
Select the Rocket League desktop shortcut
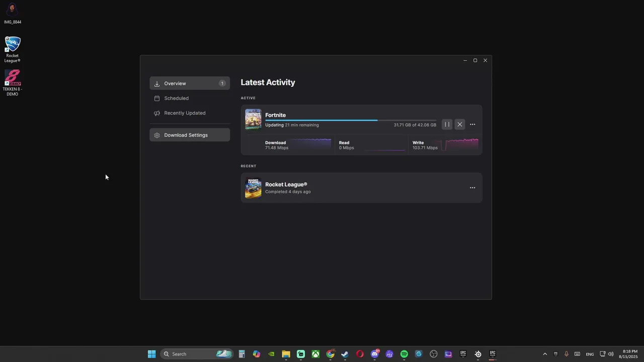click(13, 49)
